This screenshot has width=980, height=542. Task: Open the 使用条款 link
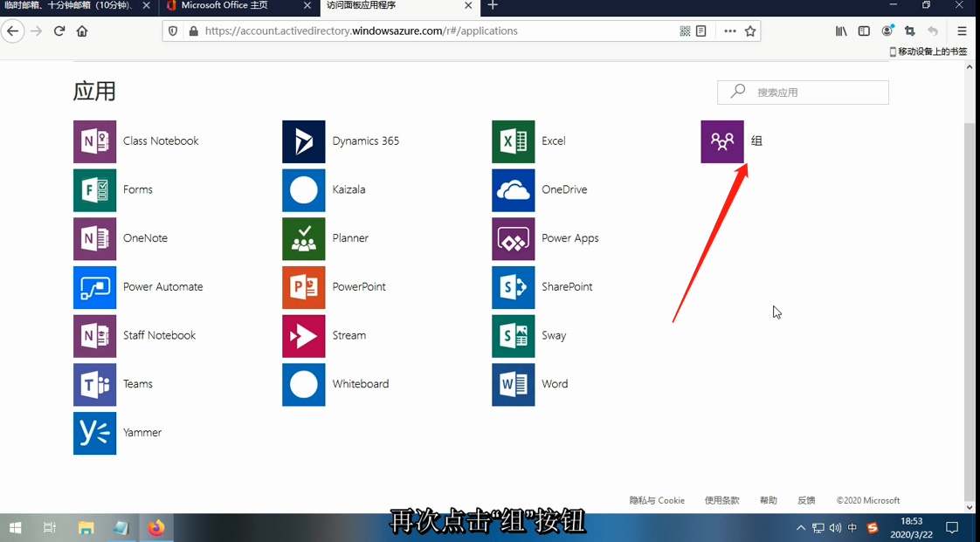pos(721,500)
